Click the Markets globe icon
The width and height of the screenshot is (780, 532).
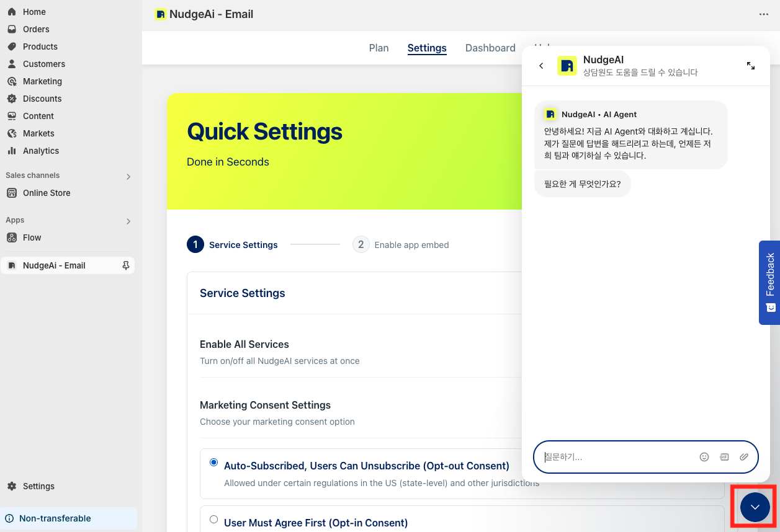click(x=12, y=133)
